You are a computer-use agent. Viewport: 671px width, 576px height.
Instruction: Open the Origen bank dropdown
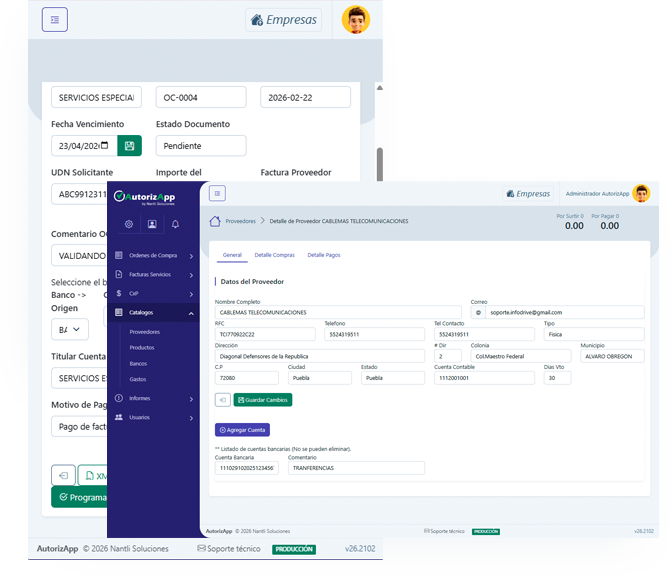(x=70, y=330)
